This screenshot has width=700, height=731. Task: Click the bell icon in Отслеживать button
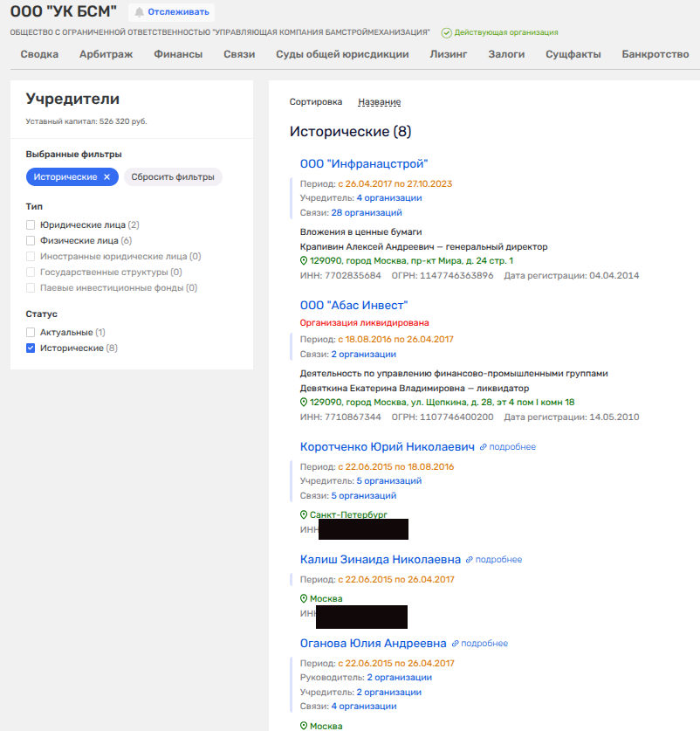139,12
